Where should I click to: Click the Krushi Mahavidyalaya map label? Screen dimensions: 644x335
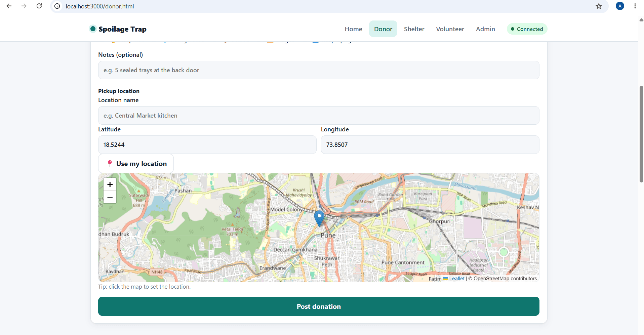click(x=299, y=193)
